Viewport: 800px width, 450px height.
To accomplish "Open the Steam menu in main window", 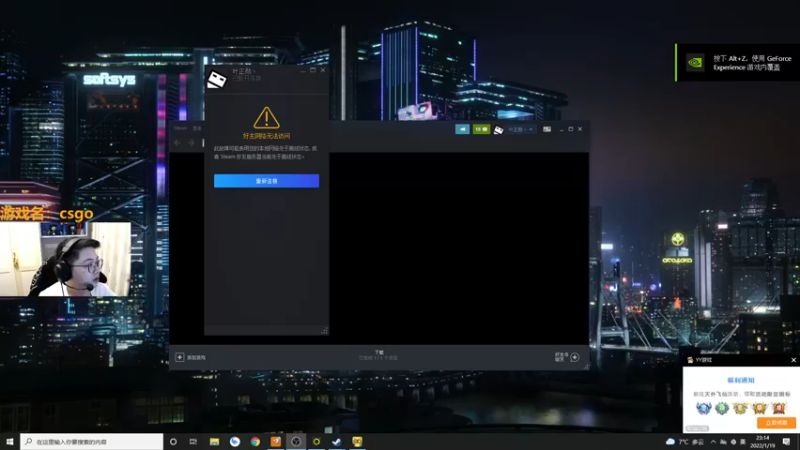I will tap(180, 128).
